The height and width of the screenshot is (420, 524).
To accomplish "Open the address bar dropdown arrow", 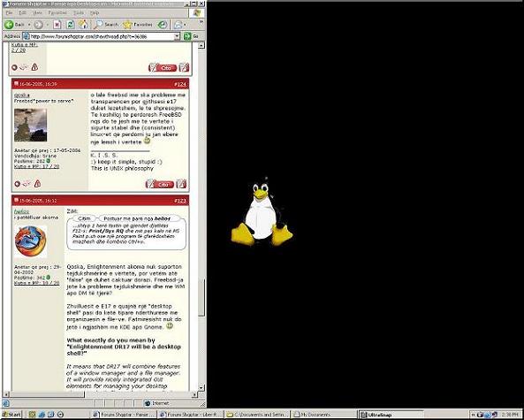I will tap(177, 36).
